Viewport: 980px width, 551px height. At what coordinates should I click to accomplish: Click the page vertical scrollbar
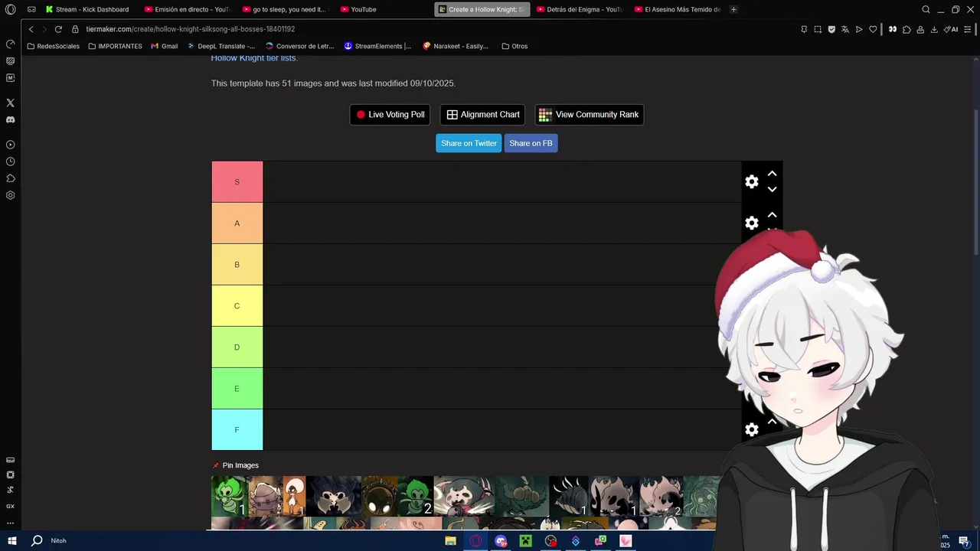point(976,184)
